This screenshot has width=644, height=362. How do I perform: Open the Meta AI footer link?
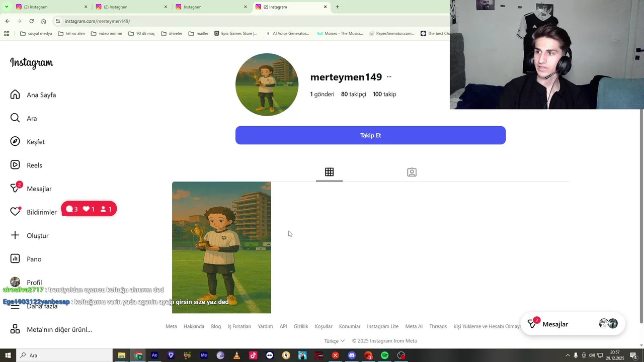click(x=414, y=326)
